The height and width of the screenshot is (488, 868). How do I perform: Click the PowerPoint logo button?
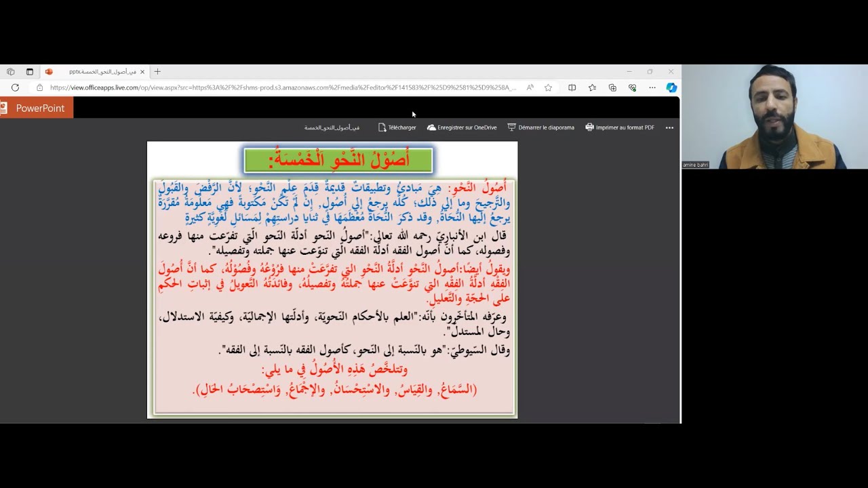(x=37, y=108)
